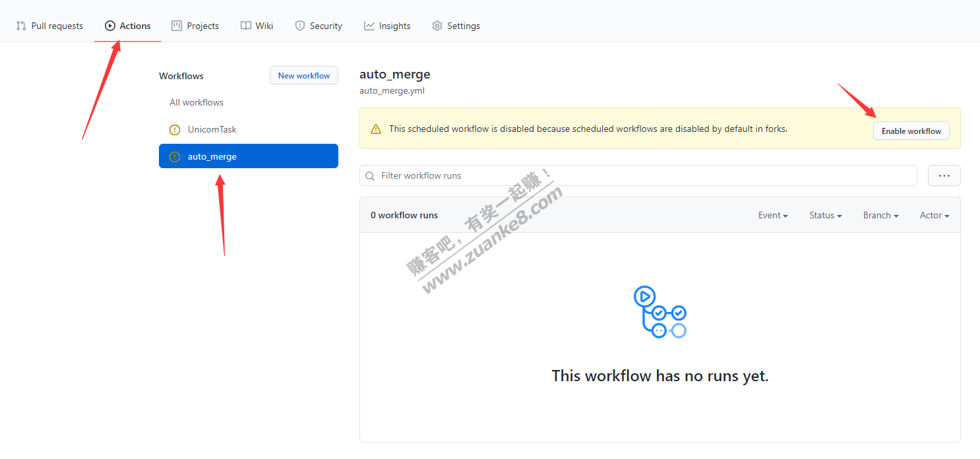Screen dimensions: 980x459
Task: Click the Wiki book icon
Action: point(245,26)
